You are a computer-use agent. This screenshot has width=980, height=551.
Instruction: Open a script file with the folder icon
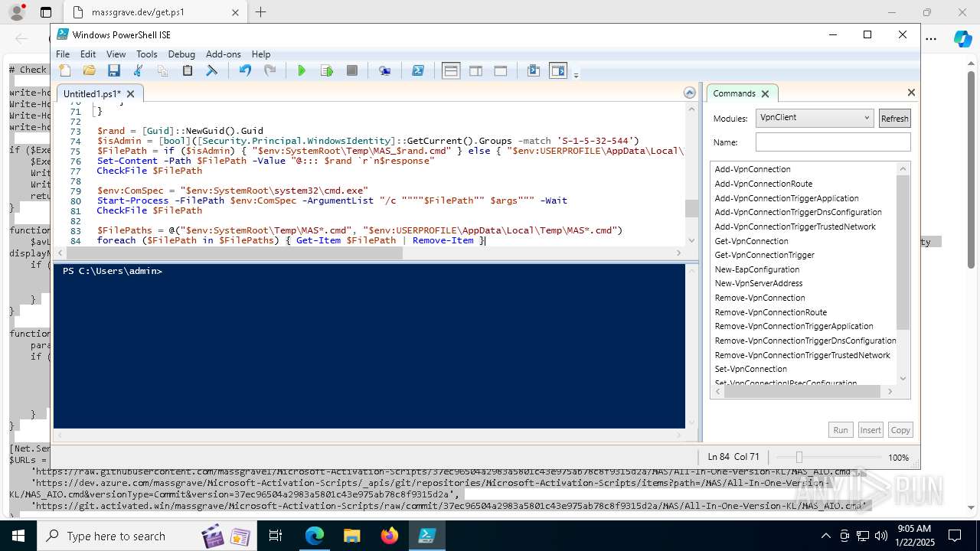pyautogui.click(x=90, y=70)
